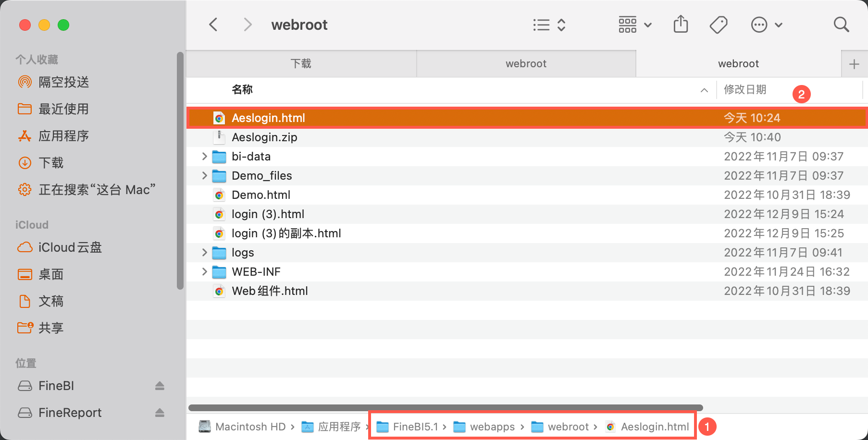
Task: Click the Share icon in toolbar
Action: (x=681, y=24)
